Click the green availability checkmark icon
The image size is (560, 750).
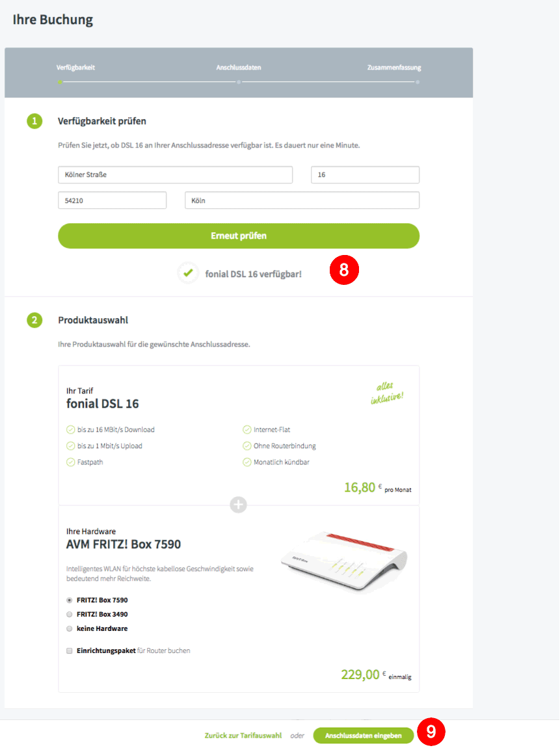(188, 273)
